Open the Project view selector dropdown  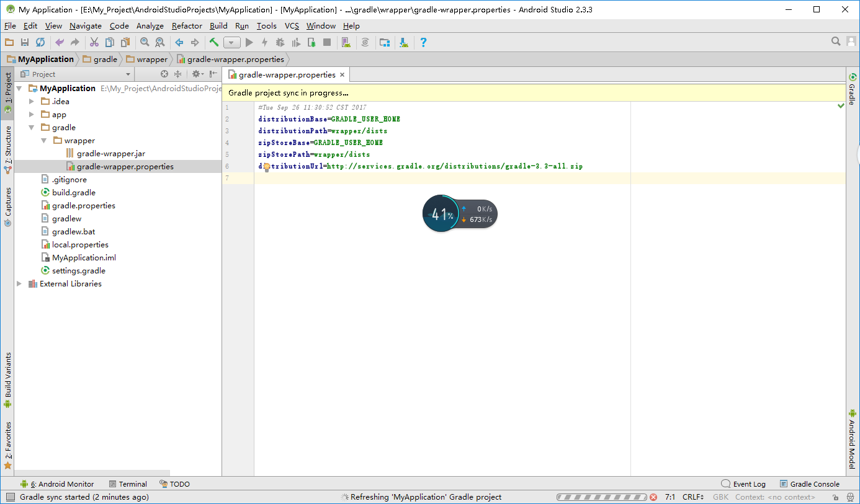pyautogui.click(x=76, y=74)
